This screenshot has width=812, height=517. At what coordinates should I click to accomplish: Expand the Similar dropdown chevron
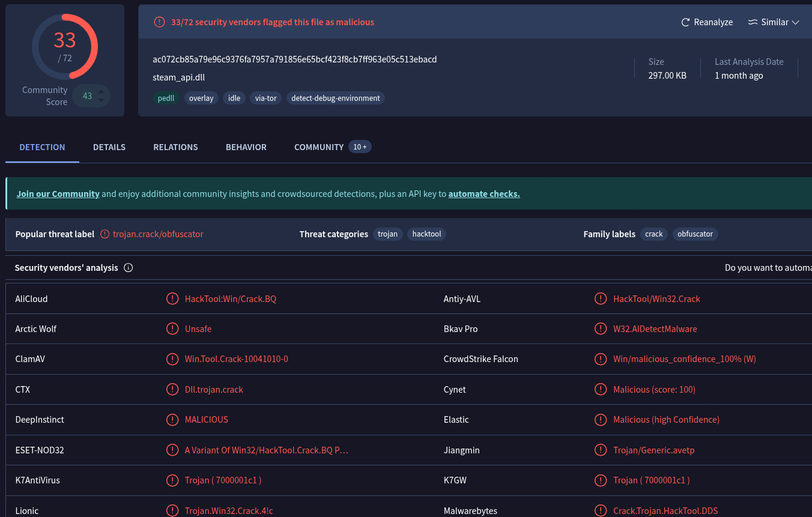796,22
